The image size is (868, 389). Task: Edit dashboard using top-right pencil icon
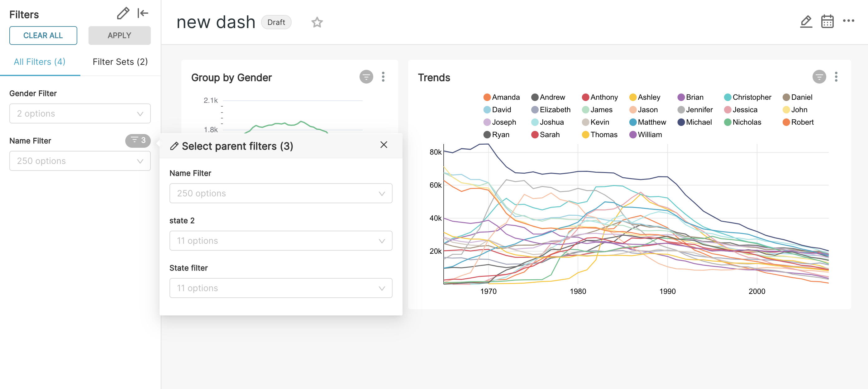pyautogui.click(x=806, y=22)
